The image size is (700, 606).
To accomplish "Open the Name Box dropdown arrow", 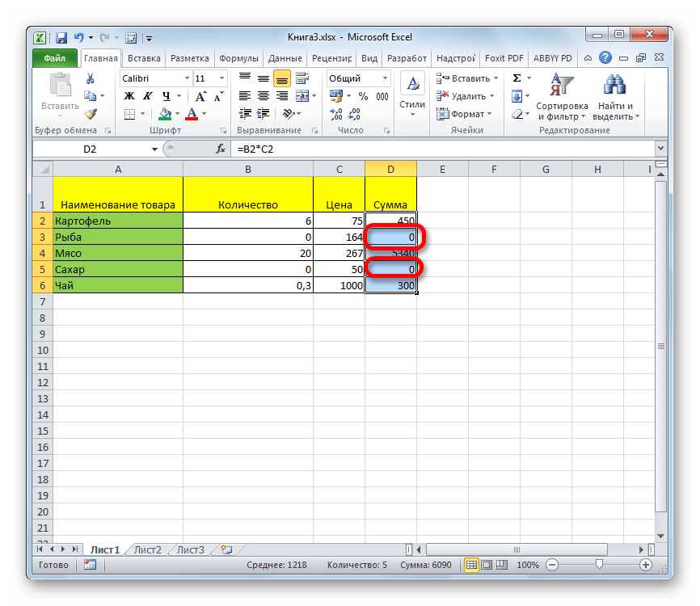I will tap(154, 149).
